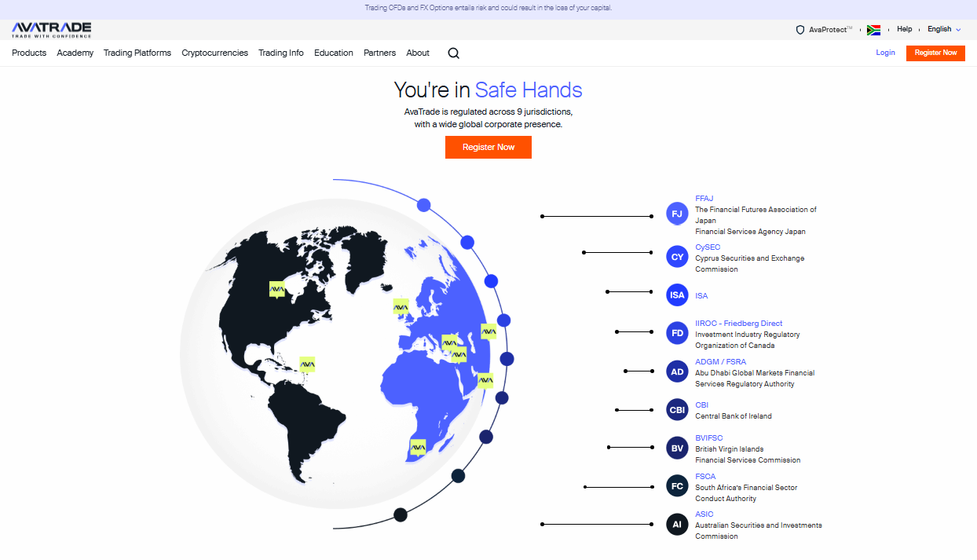
Task: Open the Cryptocurrencies menu
Action: tap(214, 53)
